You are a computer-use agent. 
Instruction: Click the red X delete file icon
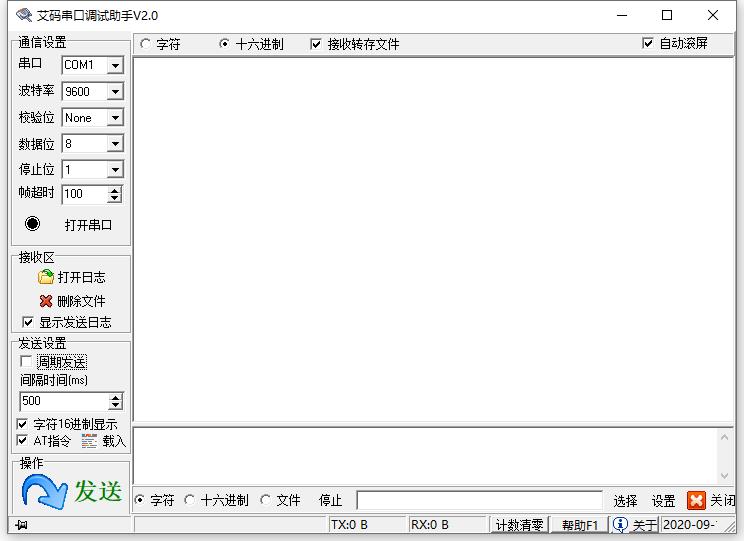tap(46, 301)
